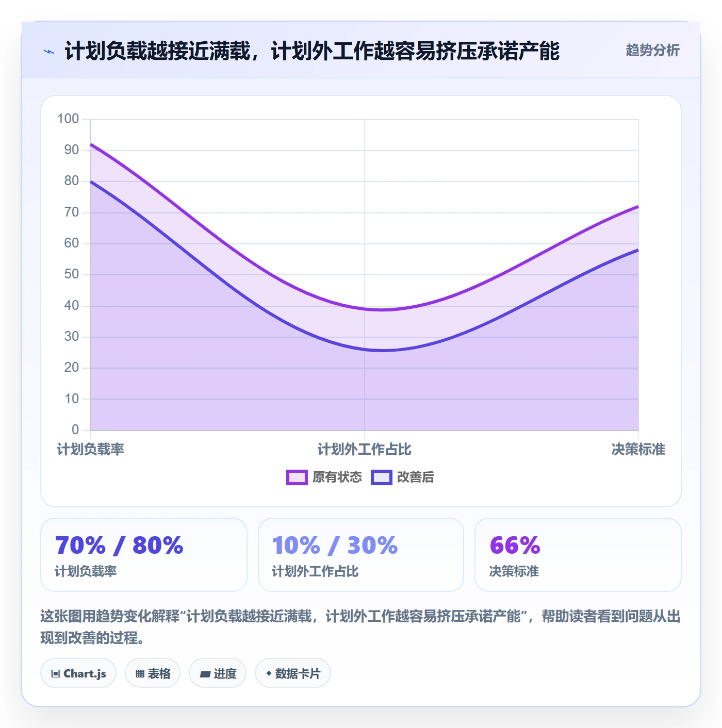Toggle the 原有状态 legend swatch
The image size is (722, 728).
[297, 477]
